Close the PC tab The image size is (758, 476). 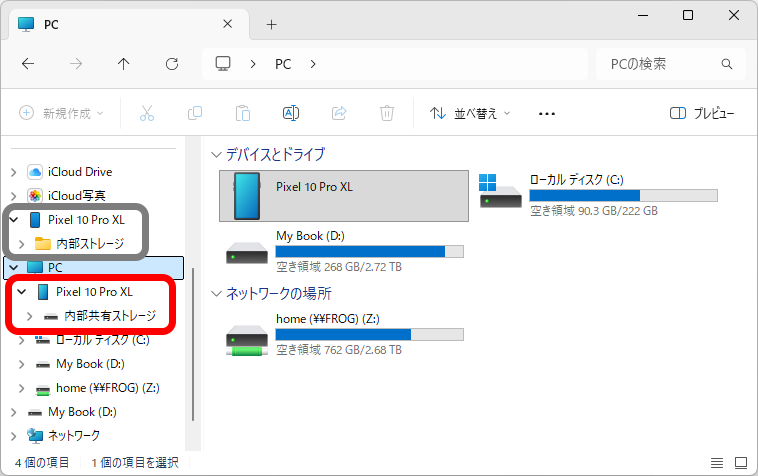[x=227, y=24]
